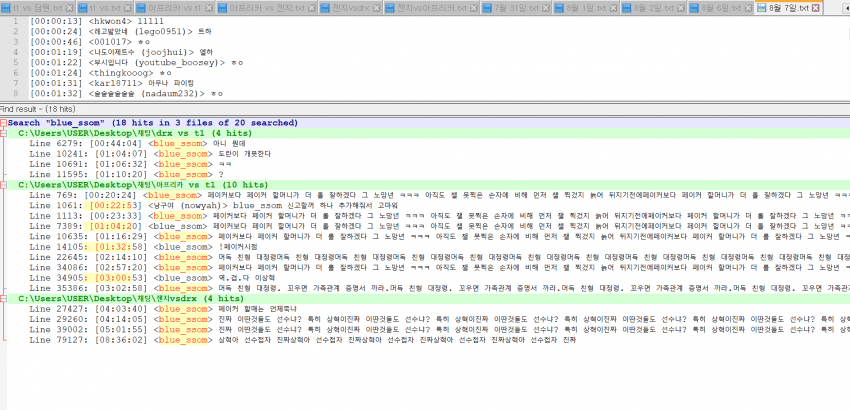Click the Find result panel title bar
850x410 pixels.
click(300, 107)
